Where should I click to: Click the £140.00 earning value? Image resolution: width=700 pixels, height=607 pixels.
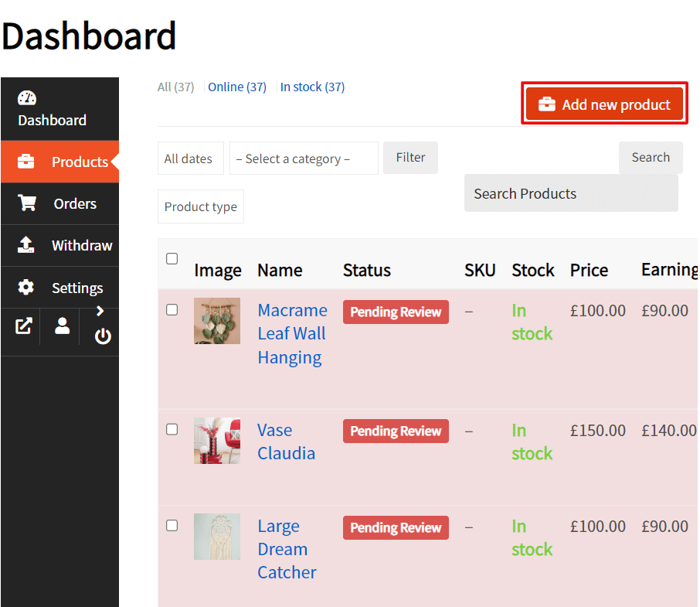[669, 431]
